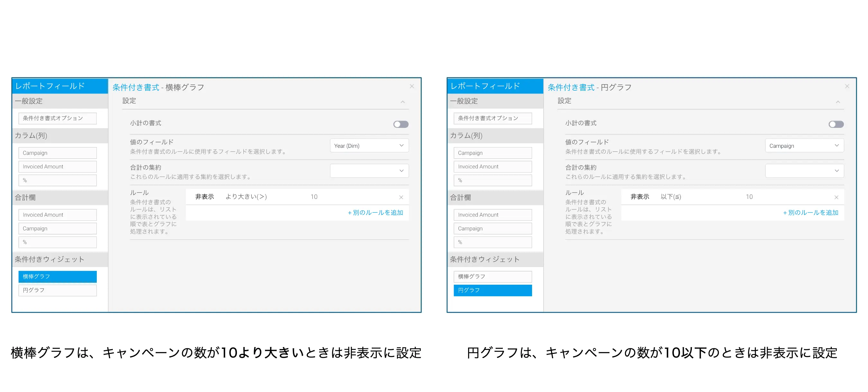Toggle 小計の書式 switch in 横棒グラフ dialog
Viewport: 868px width, 392px height.
(x=401, y=124)
